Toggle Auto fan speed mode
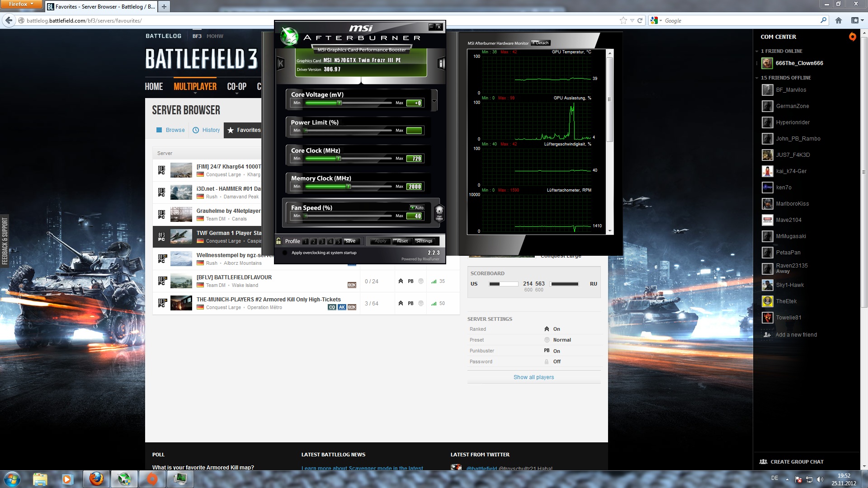 417,207
